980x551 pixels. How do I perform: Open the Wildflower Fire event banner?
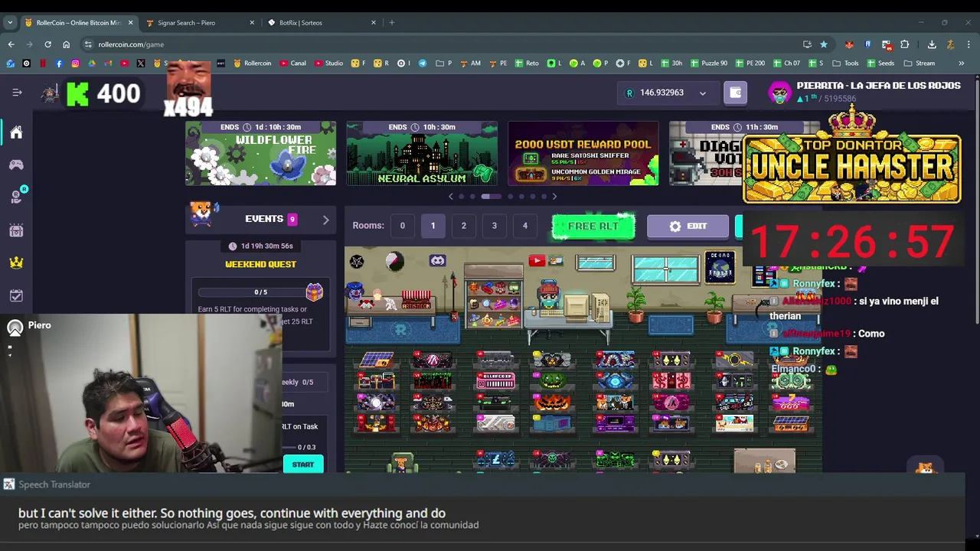coord(260,153)
